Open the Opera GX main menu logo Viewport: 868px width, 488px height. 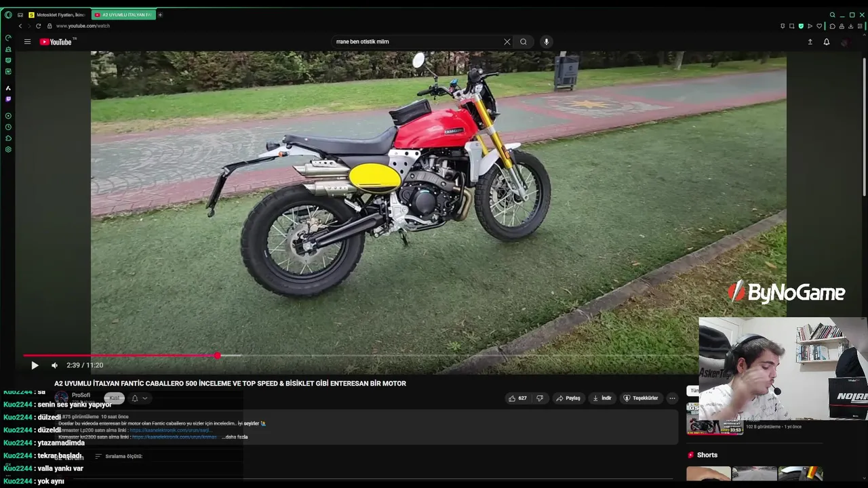[x=8, y=15]
